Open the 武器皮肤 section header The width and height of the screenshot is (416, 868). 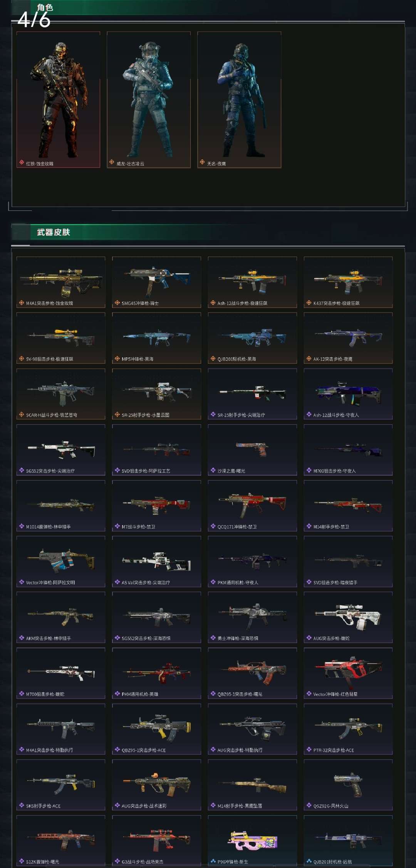pos(54,232)
